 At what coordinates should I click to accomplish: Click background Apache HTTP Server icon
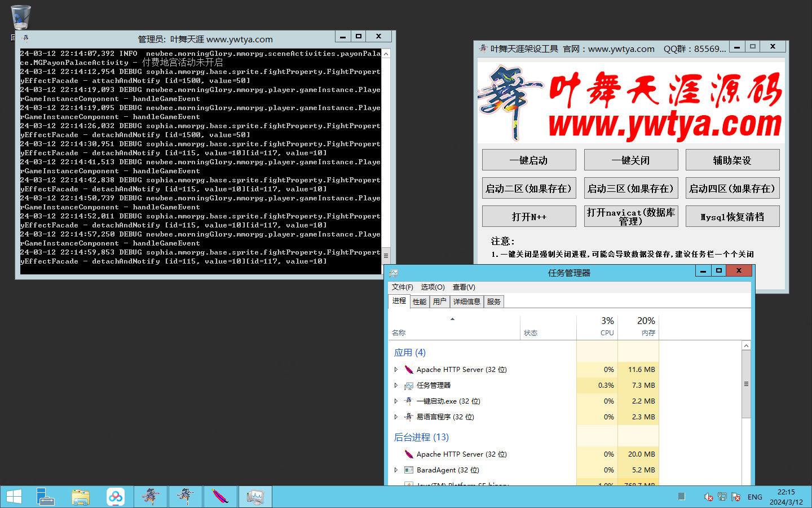(409, 454)
